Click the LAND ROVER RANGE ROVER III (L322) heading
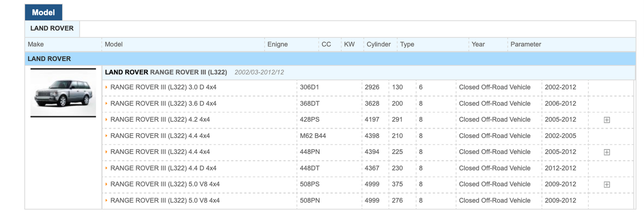The image size is (644, 215). point(166,72)
